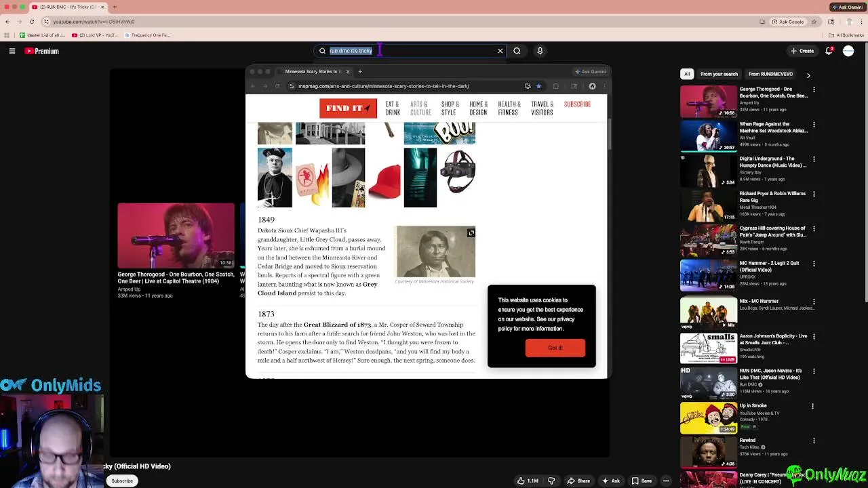Open FIND IT logo on mspmag site
Screen dimensions: 868x488
pyautogui.click(x=348, y=108)
